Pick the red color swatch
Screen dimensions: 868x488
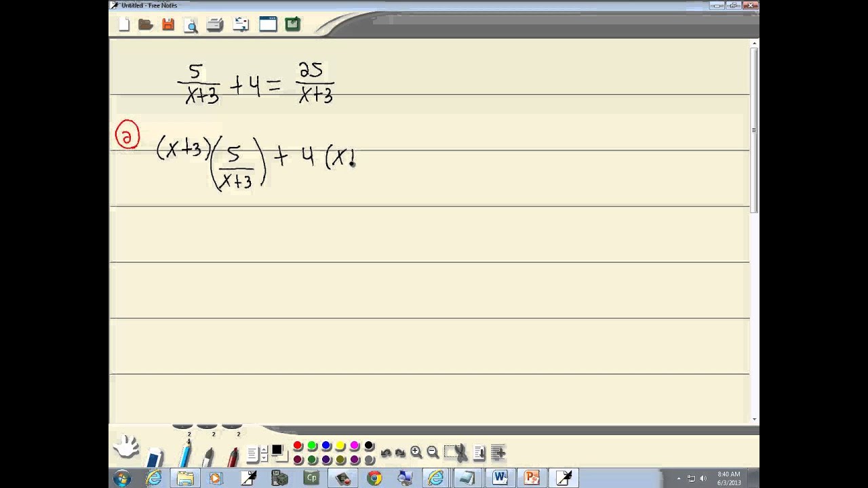pos(298,445)
